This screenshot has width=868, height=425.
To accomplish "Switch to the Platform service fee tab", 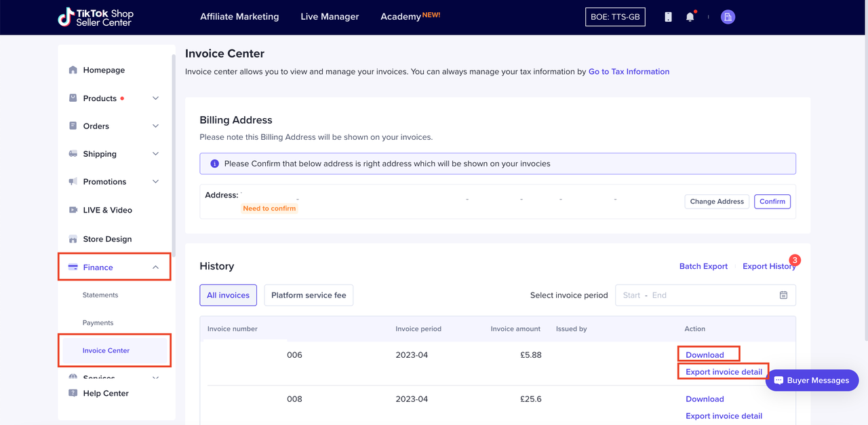I will pos(309,295).
